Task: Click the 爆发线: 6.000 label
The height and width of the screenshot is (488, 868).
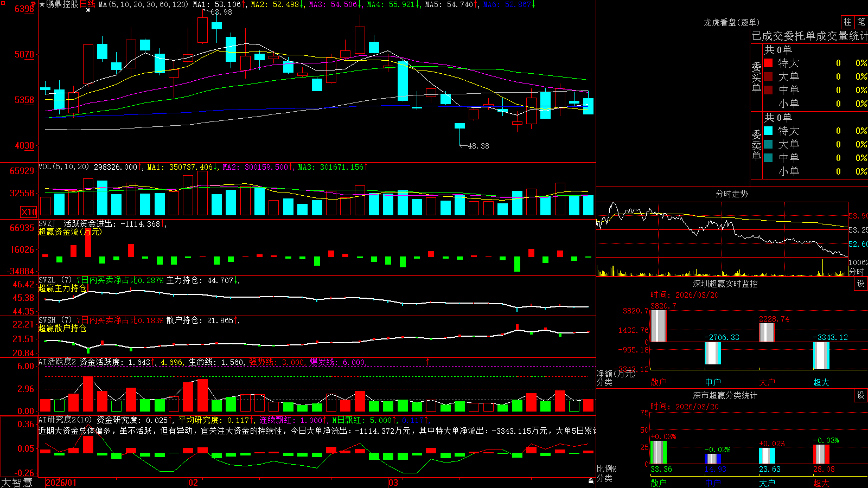Action: pos(337,362)
